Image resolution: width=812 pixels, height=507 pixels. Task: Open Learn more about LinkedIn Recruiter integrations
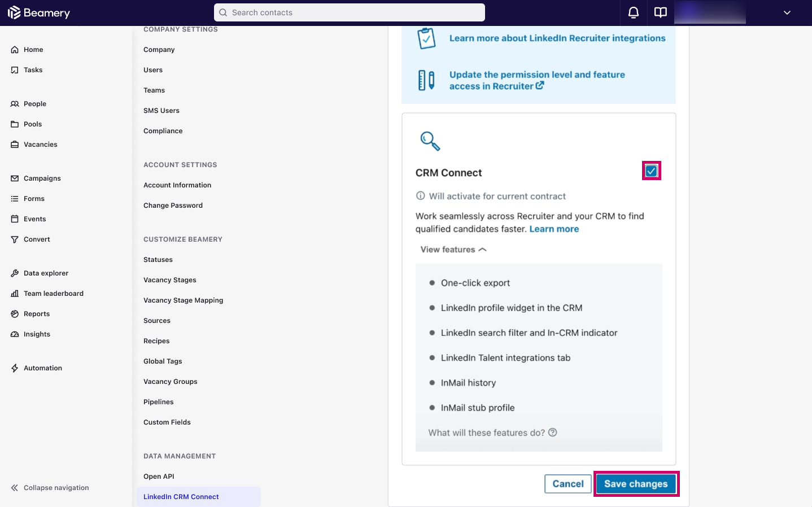(x=557, y=38)
